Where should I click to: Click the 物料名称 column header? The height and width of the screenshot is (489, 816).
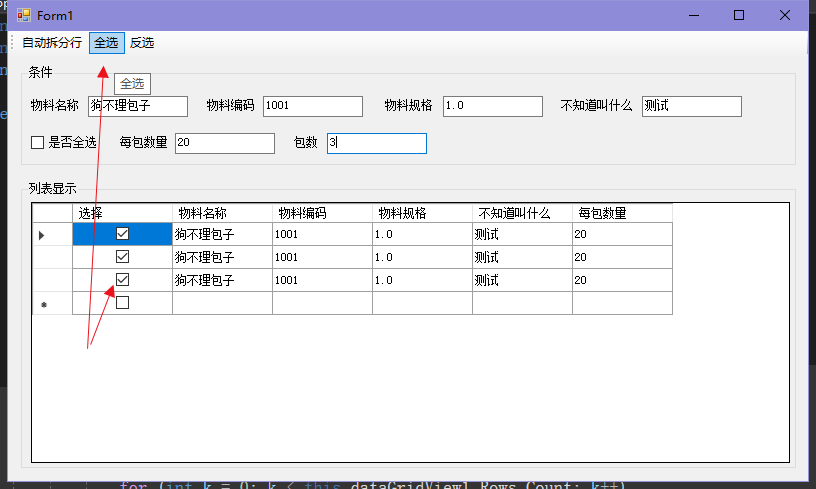222,213
